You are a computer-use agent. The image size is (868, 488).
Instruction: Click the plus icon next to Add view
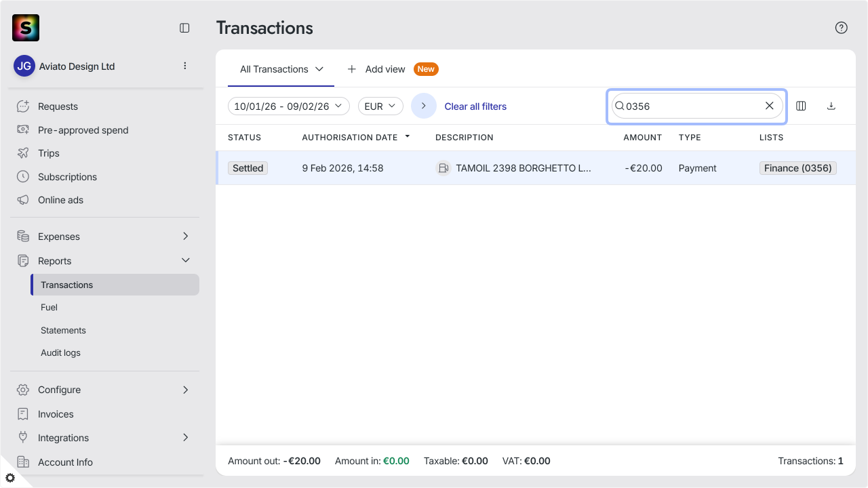coord(351,69)
